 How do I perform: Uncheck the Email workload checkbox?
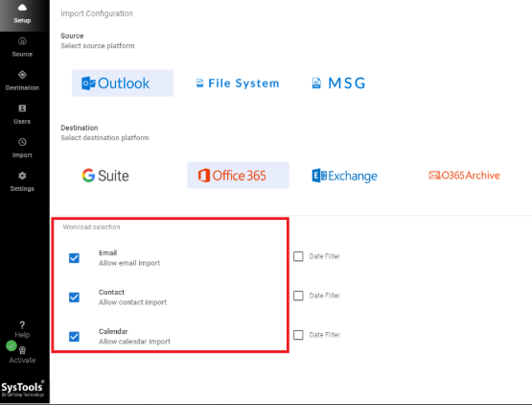tap(75, 258)
